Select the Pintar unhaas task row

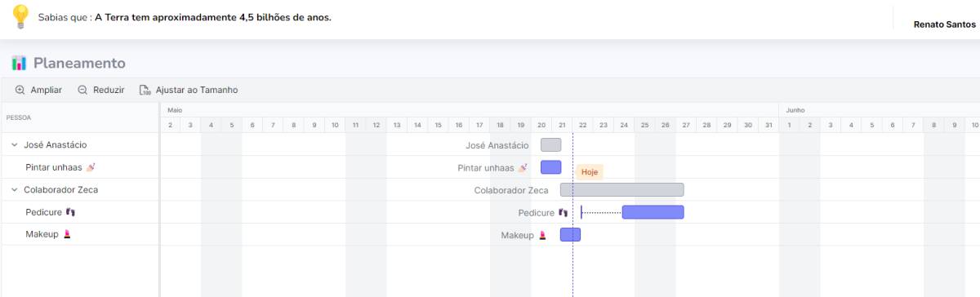(x=80, y=166)
